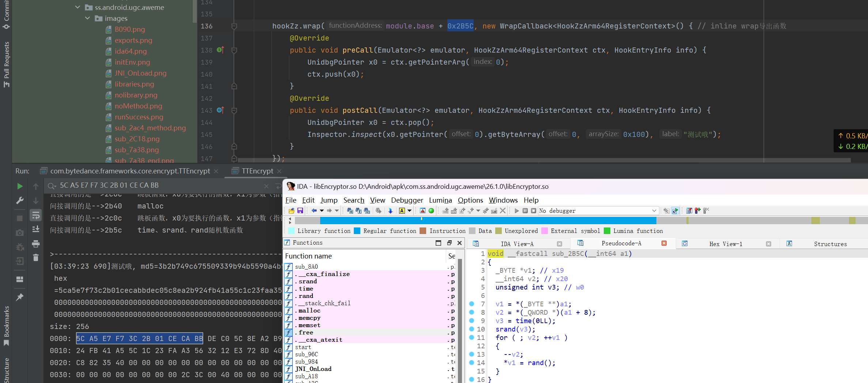Open the IDA Debugger menu

tap(407, 200)
